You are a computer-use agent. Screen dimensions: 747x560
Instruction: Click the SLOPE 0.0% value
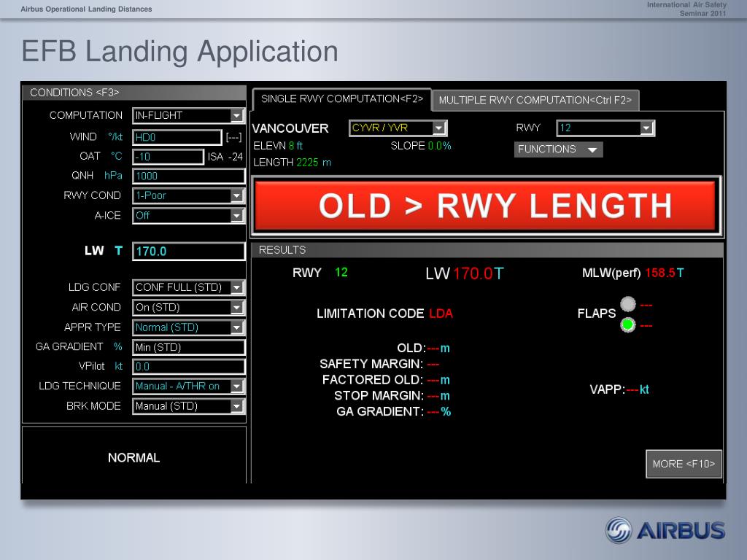coord(439,146)
